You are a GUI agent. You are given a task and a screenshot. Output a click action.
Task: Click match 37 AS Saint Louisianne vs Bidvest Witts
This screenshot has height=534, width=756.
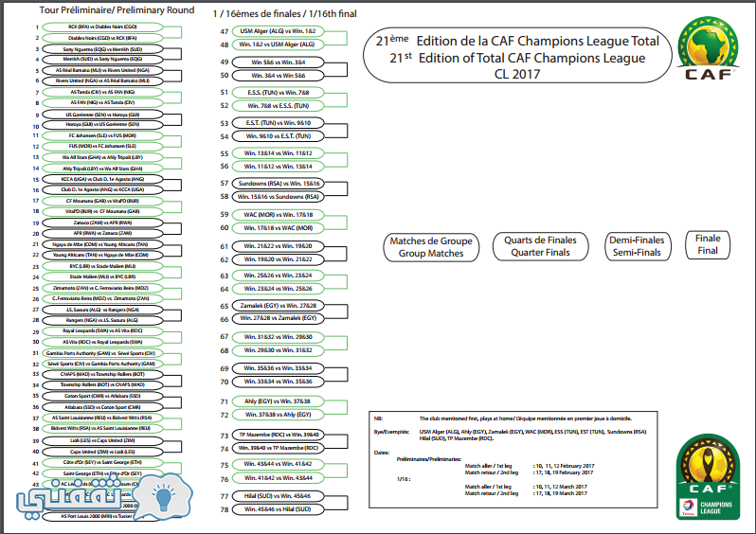click(x=102, y=418)
